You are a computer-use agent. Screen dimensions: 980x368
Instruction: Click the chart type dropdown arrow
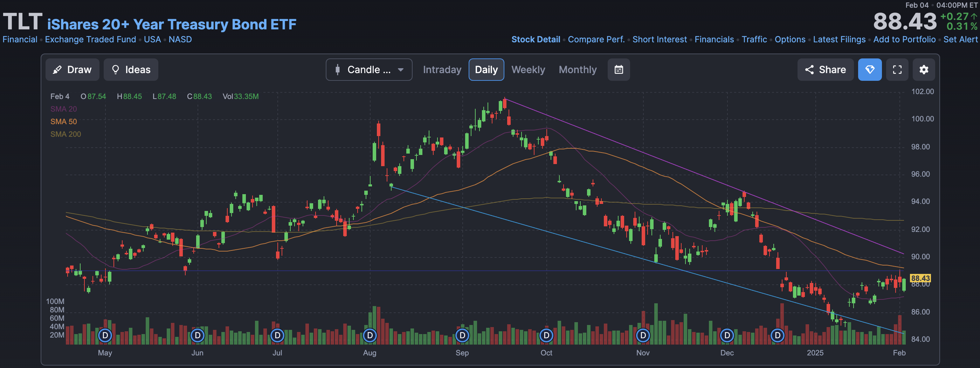click(x=401, y=70)
